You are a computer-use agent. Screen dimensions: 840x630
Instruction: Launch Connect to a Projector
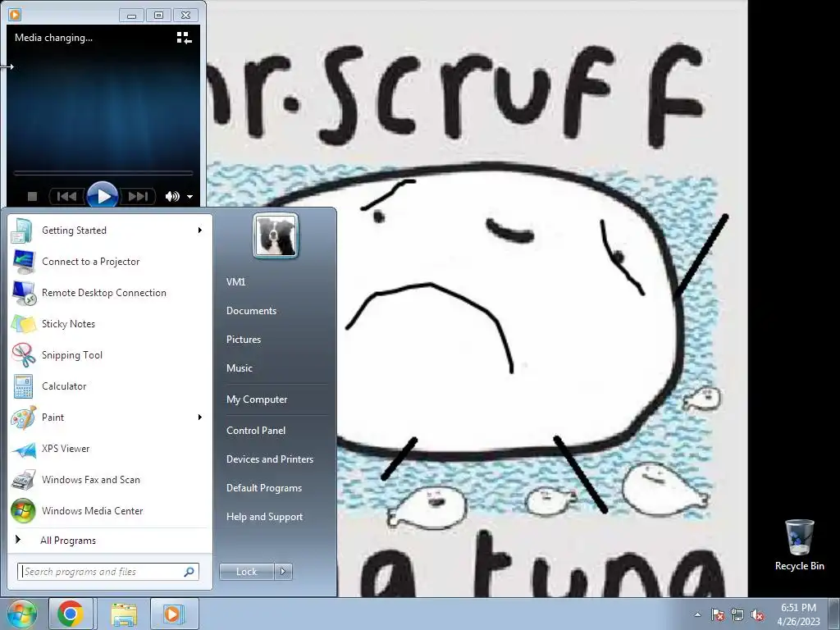tap(109, 262)
